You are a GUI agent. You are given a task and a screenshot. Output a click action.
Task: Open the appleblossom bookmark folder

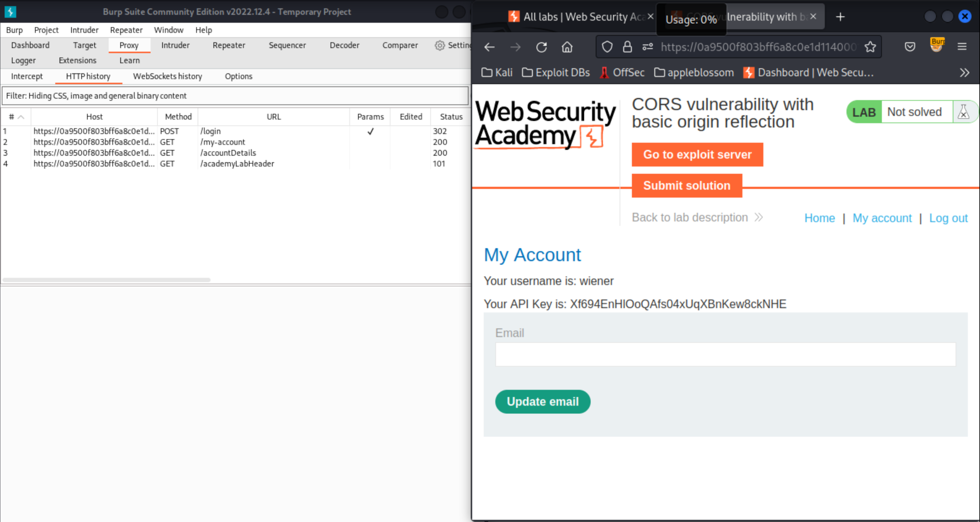coord(693,73)
